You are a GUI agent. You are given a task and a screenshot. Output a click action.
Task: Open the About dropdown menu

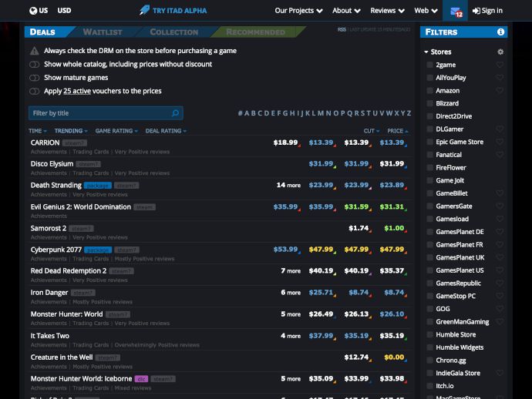pyautogui.click(x=346, y=11)
